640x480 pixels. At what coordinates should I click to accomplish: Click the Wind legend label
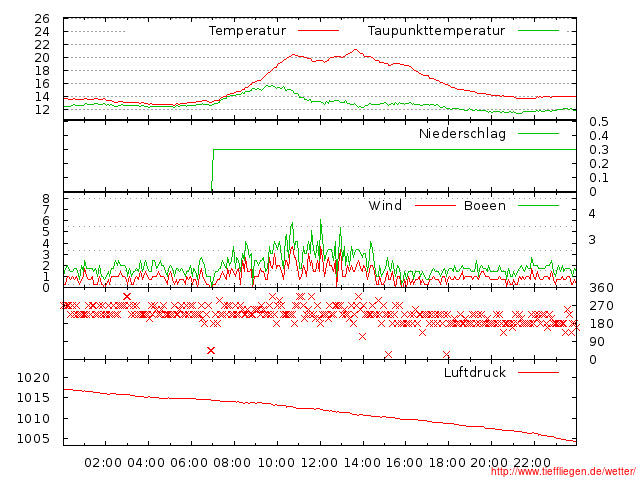(x=385, y=205)
